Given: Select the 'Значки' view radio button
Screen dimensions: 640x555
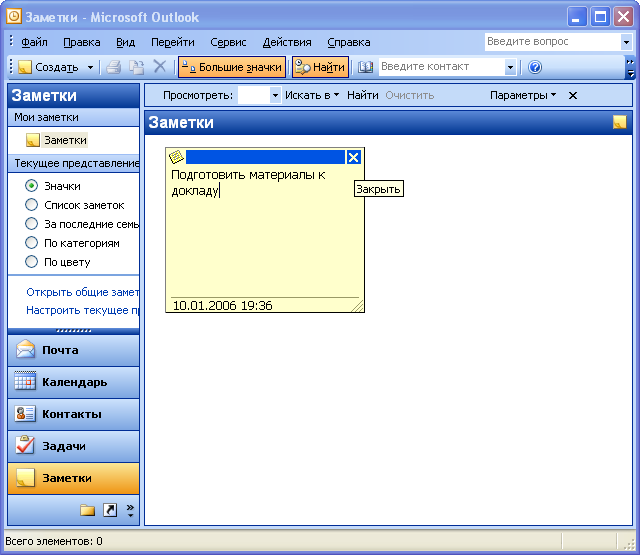Looking at the screenshot, I should click(31, 186).
